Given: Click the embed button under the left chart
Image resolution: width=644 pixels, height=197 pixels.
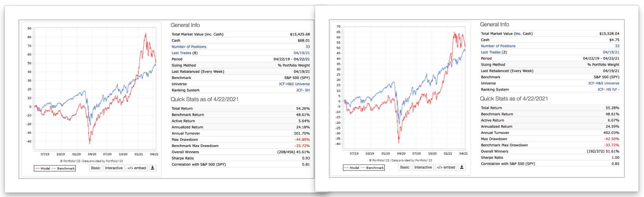Looking at the screenshot, I should 137,168.
